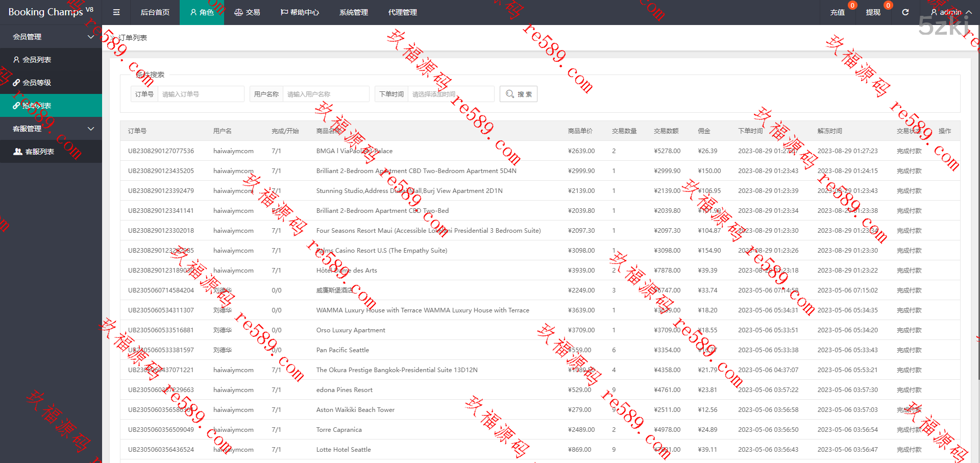
Task: Click the 搜索 search button
Action: 518,94
